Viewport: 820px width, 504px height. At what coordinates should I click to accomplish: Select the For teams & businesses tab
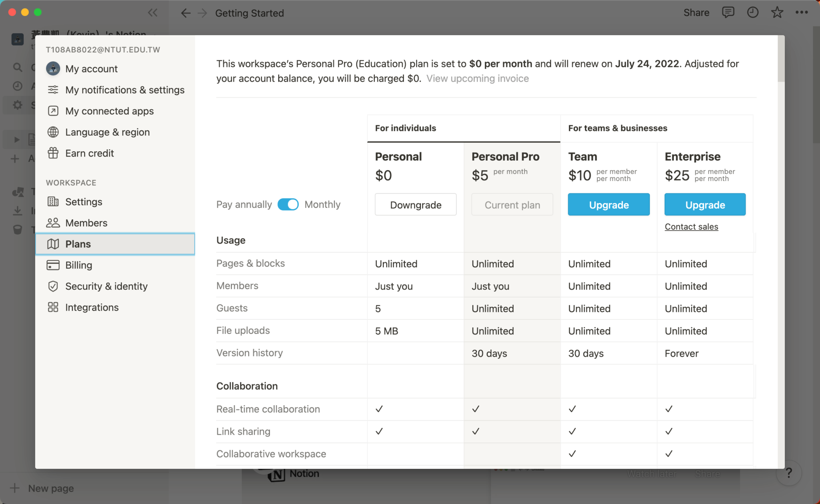(617, 128)
